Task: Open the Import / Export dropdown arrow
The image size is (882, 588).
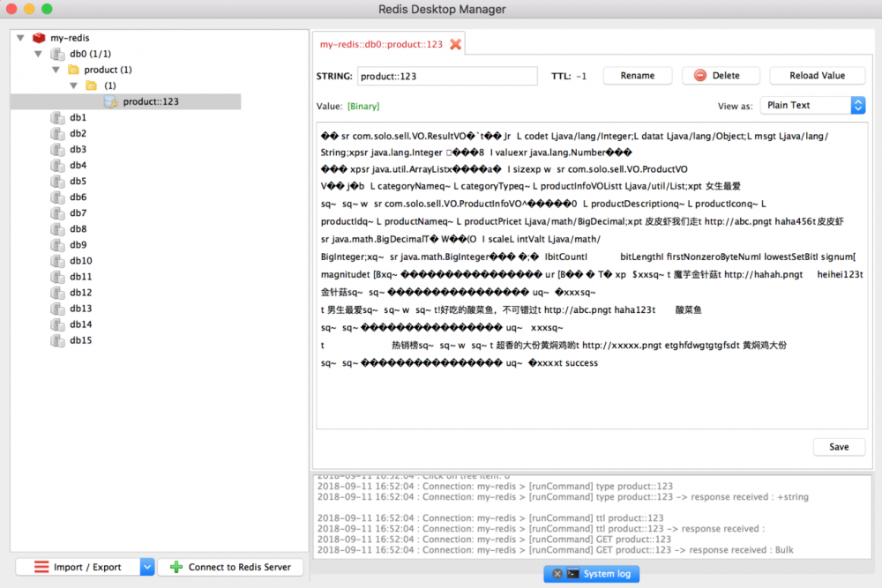Action: pos(146,566)
